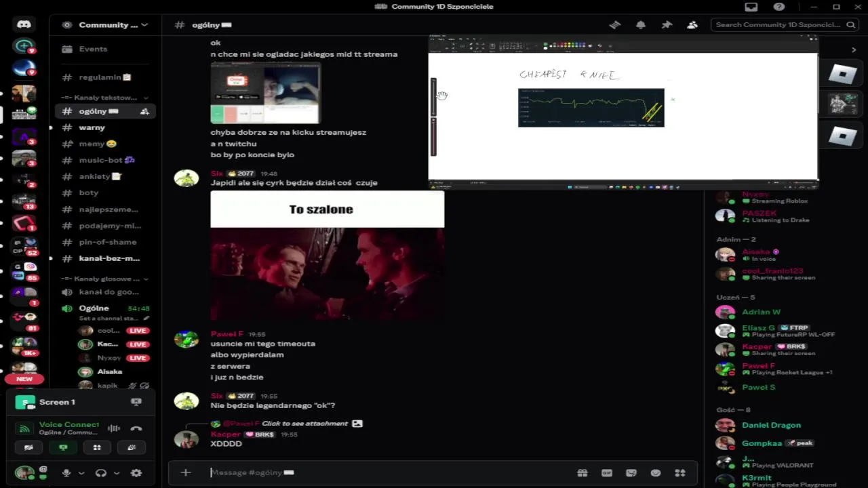Expand microphone input options arrow
Image resolution: width=868 pixels, height=488 pixels.
tap(81, 473)
